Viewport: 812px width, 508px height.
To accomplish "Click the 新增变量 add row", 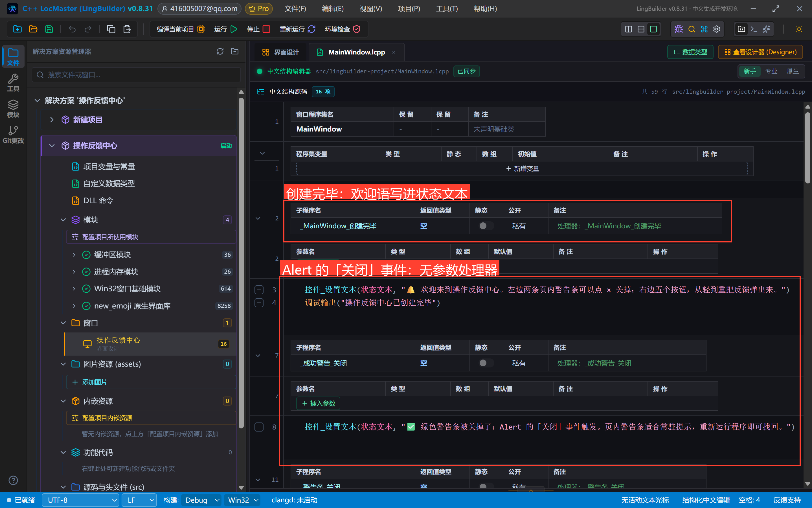I will point(522,168).
